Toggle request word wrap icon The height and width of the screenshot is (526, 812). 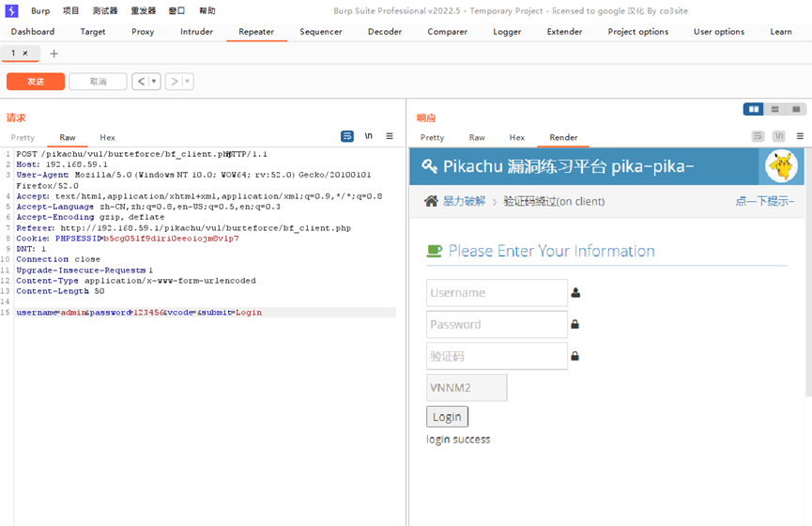point(347,136)
